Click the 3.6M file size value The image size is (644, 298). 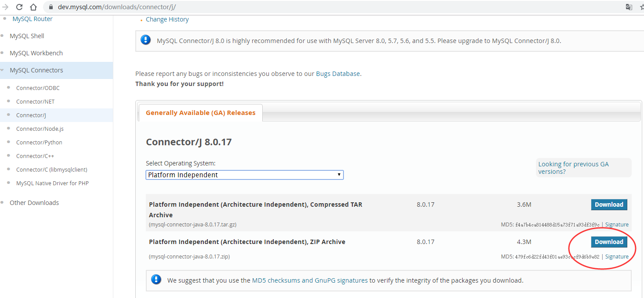coord(524,205)
